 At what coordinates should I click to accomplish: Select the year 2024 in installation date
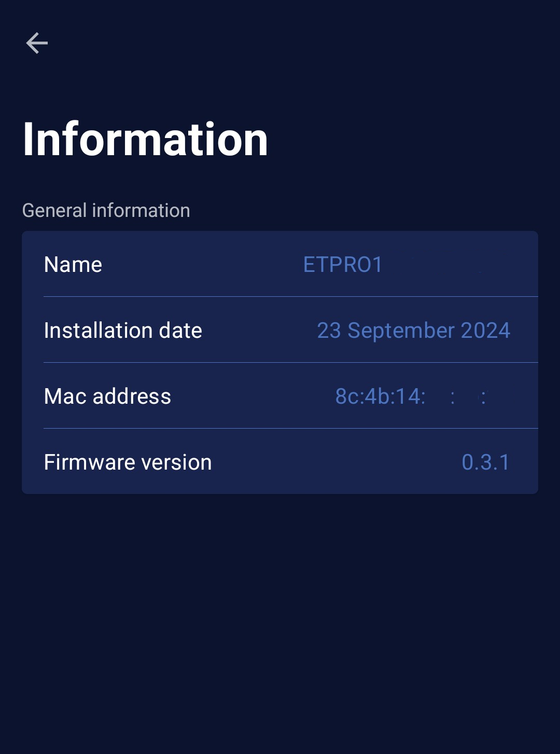[x=485, y=331]
